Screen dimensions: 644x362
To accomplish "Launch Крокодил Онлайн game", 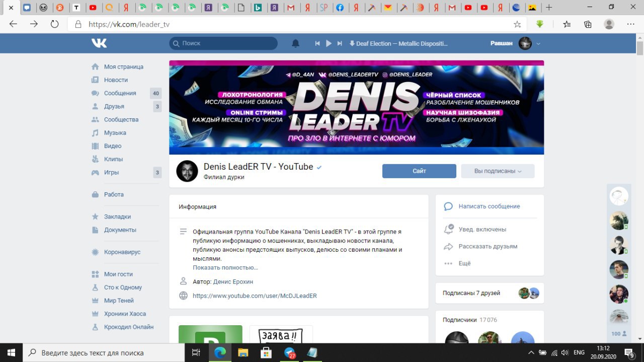I will [129, 327].
